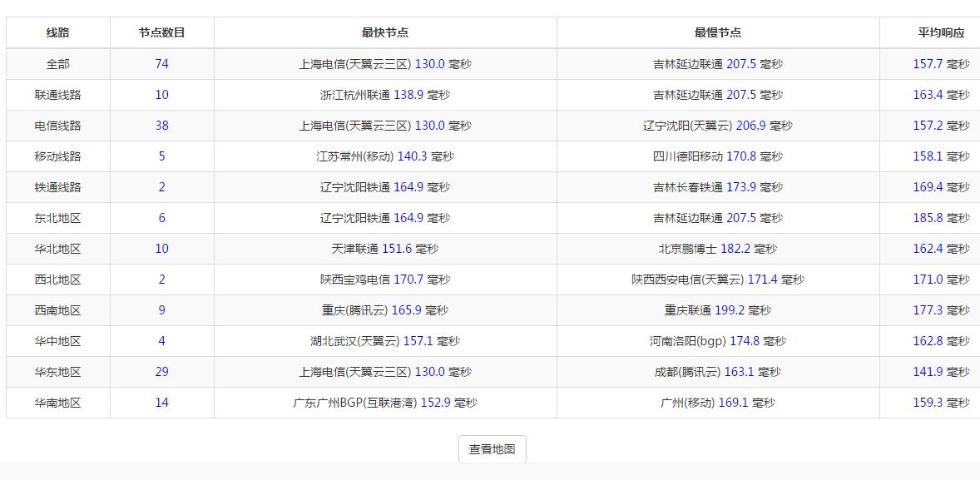Click average response 162.8 毫秒

[941, 341]
